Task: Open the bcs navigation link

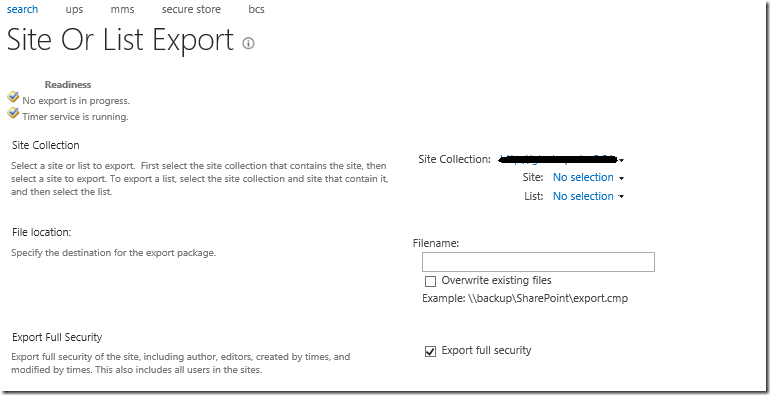Action: (x=256, y=9)
